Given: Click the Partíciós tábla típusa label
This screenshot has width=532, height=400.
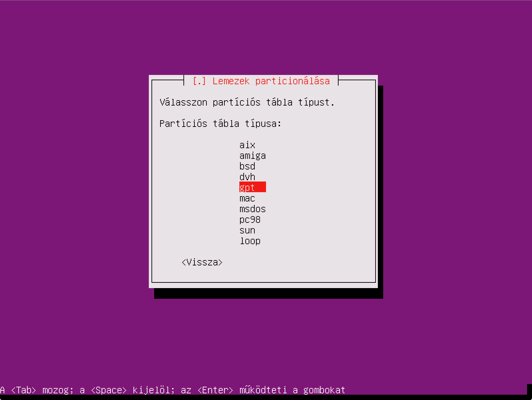Looking at the screenshot, I should 220,124.
